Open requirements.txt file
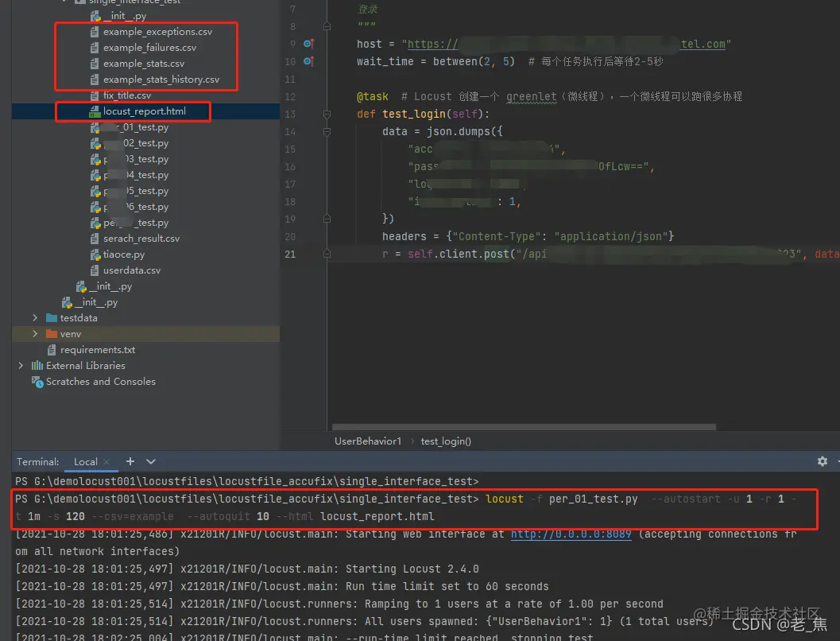840x641 pixels. (x=98, y=350)
